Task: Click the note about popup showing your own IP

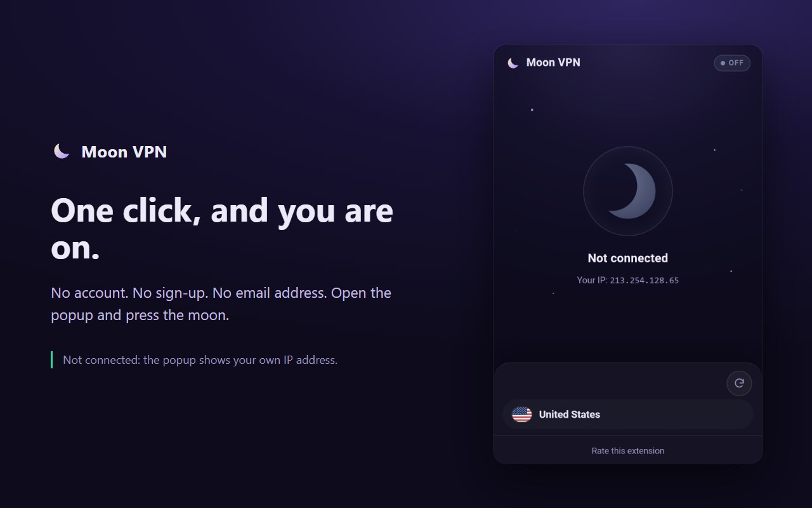Action: (x=200, y=360)
